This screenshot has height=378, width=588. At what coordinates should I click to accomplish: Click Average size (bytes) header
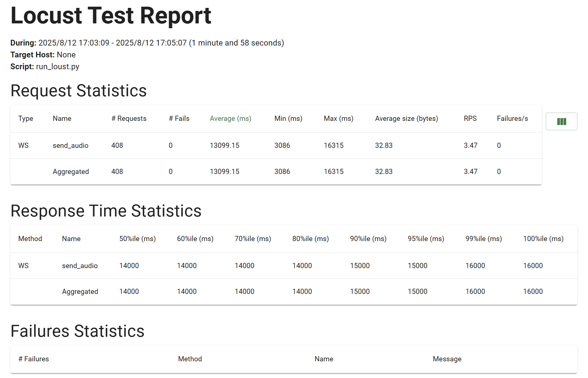[406, 118]
